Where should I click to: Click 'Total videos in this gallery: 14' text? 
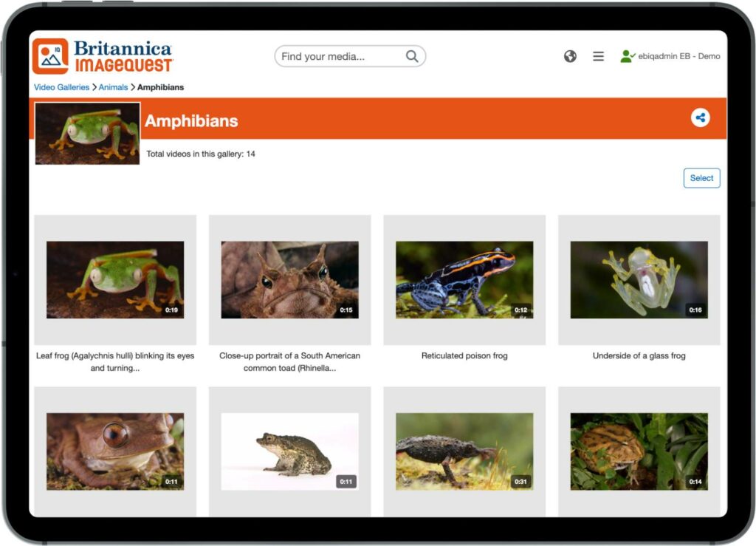(201, 154)
